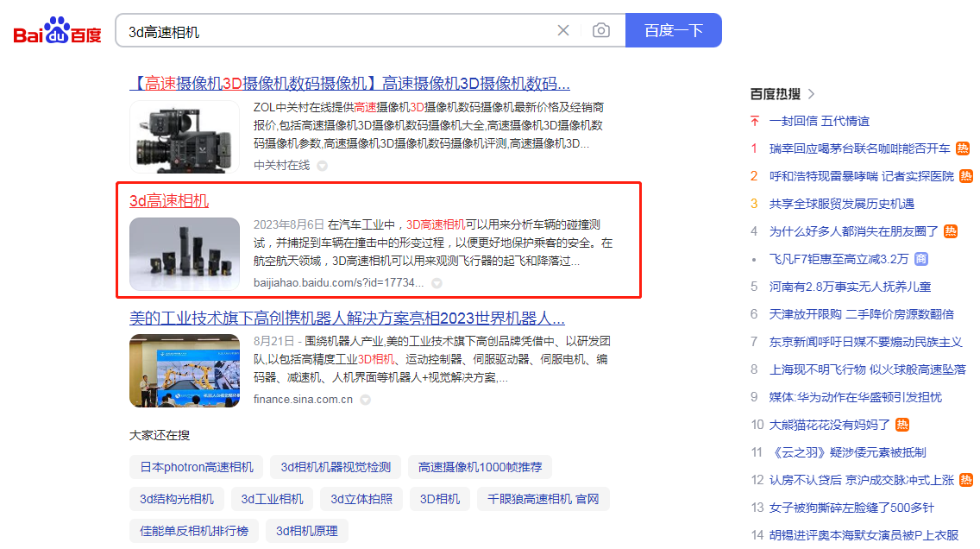Open hot search 女子被狗撕碎左脸缝了500多针
The image size is (980, 549).
tap(851, 507)
